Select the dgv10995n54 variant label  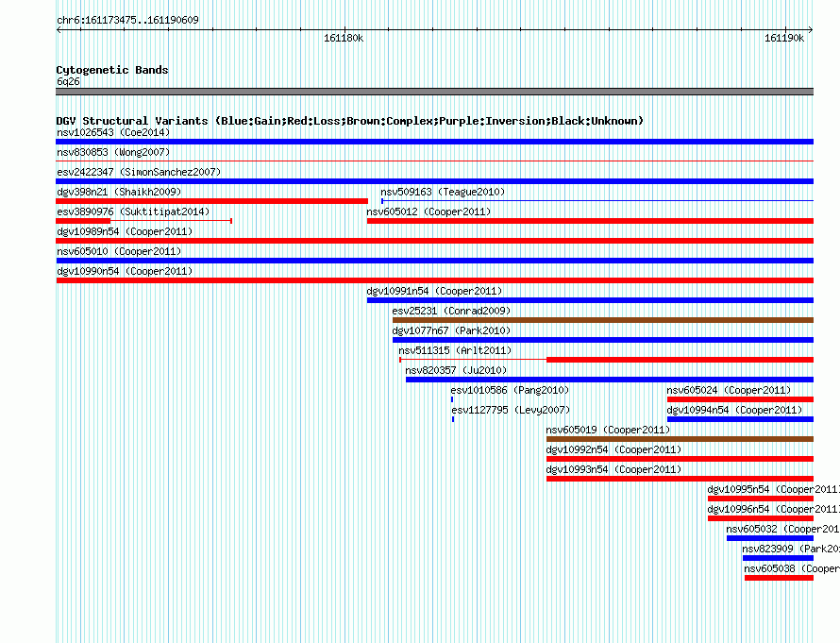[773, 489]
